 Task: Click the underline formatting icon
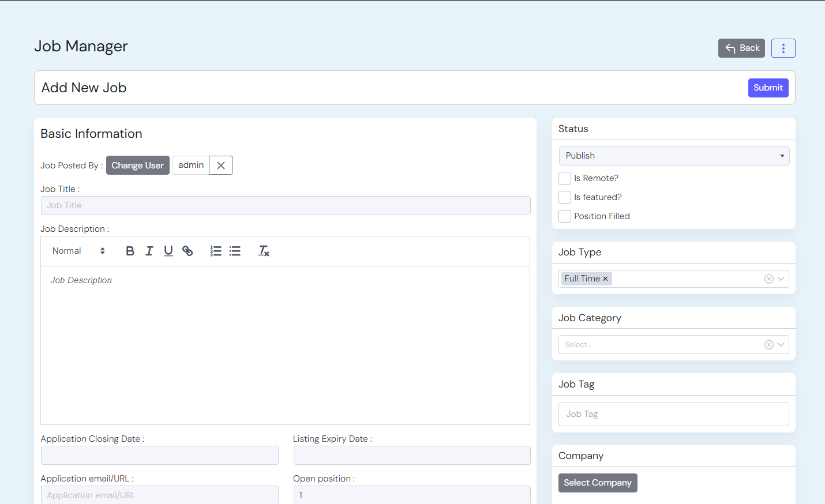(168, 251)
